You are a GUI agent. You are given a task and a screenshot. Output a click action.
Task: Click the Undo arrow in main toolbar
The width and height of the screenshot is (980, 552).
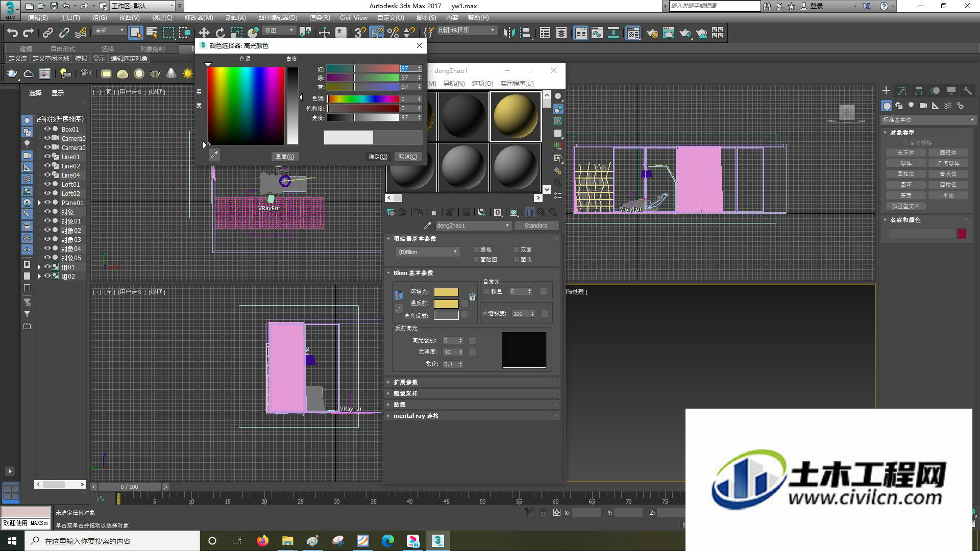coord(12,33)
